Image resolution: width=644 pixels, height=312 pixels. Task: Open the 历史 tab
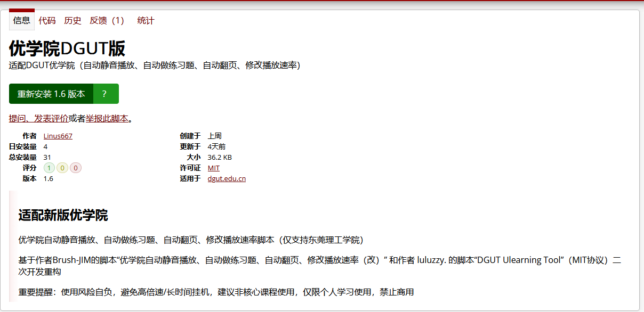[x=73, y=21]
